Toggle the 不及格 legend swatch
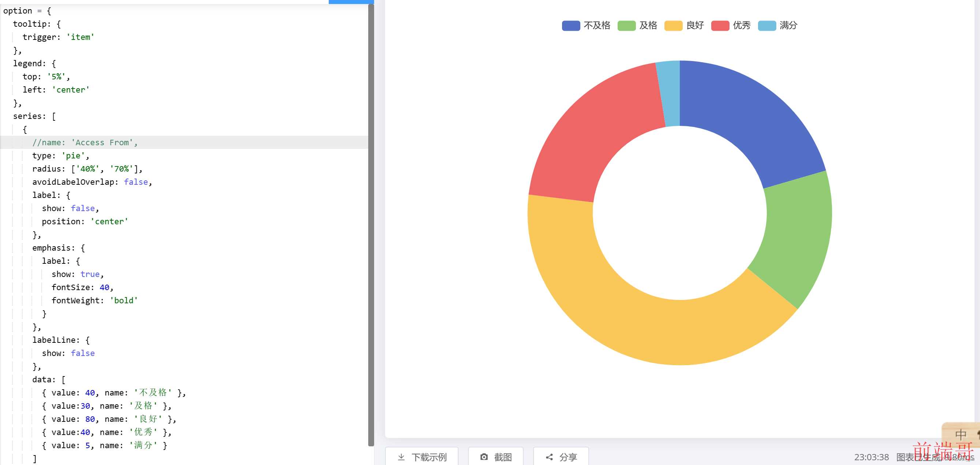This screenshot has width=980, height=465. tap(571, 26)
